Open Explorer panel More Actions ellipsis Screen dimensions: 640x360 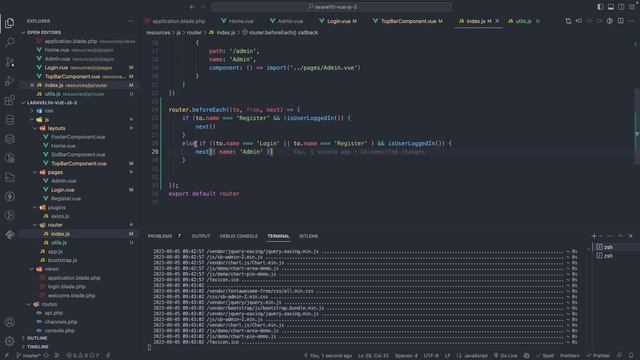point(131,21)
